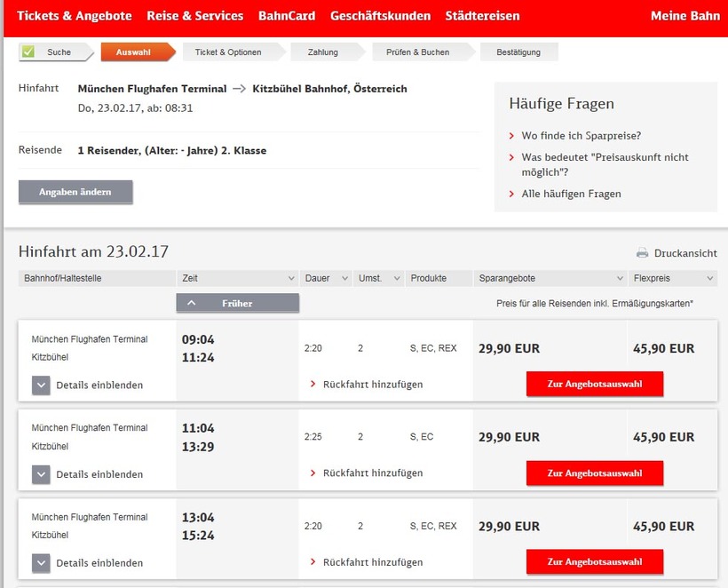Click red arrow by Rückfahrt hinzufügen for 09:04 train

click(x=313, y=385)
